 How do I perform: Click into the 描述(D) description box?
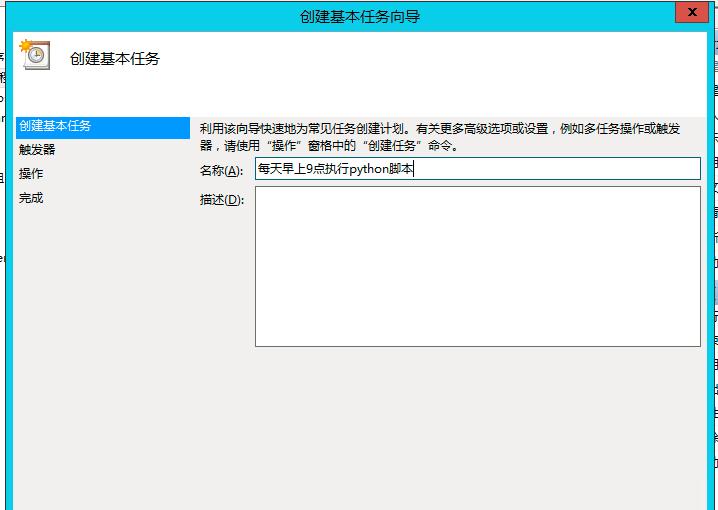pyautogui.click(x=478, y=266)
